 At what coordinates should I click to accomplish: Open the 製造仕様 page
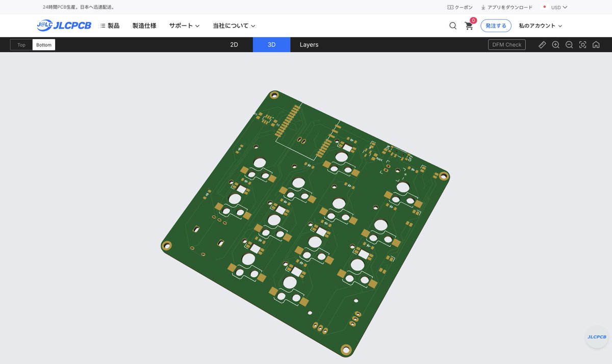point(144,25)
